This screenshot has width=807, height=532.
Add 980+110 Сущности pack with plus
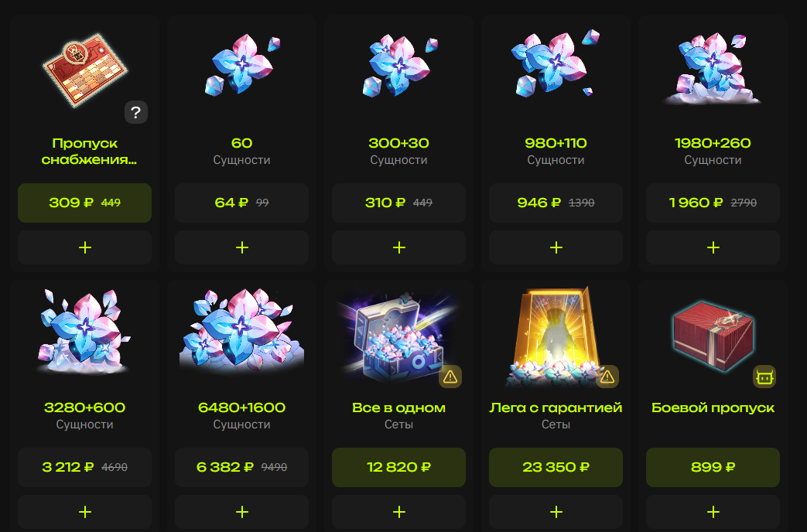pyautogui.click(x=556, y=247)
